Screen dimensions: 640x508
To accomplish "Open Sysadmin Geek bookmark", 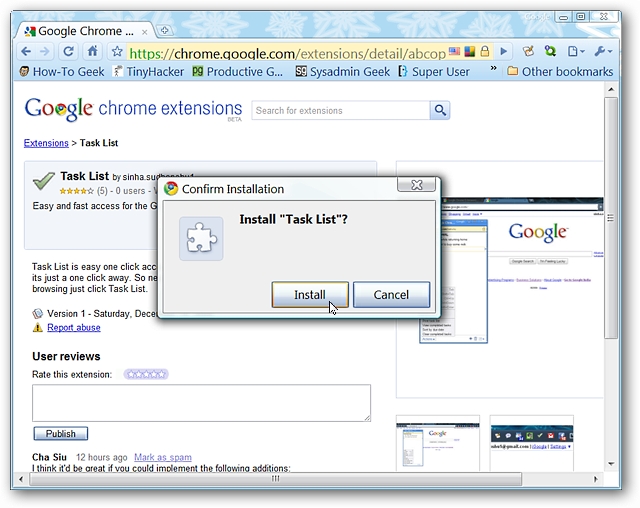I will point(342,72).
